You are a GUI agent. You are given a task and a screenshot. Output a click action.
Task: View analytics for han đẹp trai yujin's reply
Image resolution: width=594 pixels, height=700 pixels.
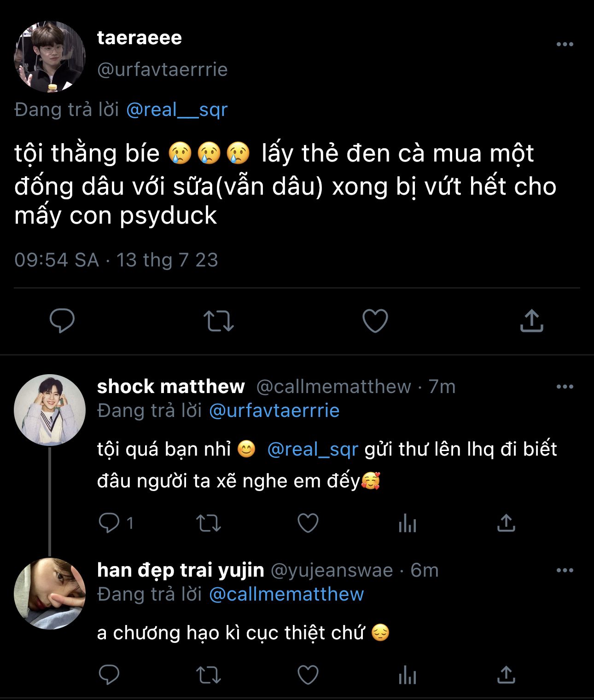408,675
